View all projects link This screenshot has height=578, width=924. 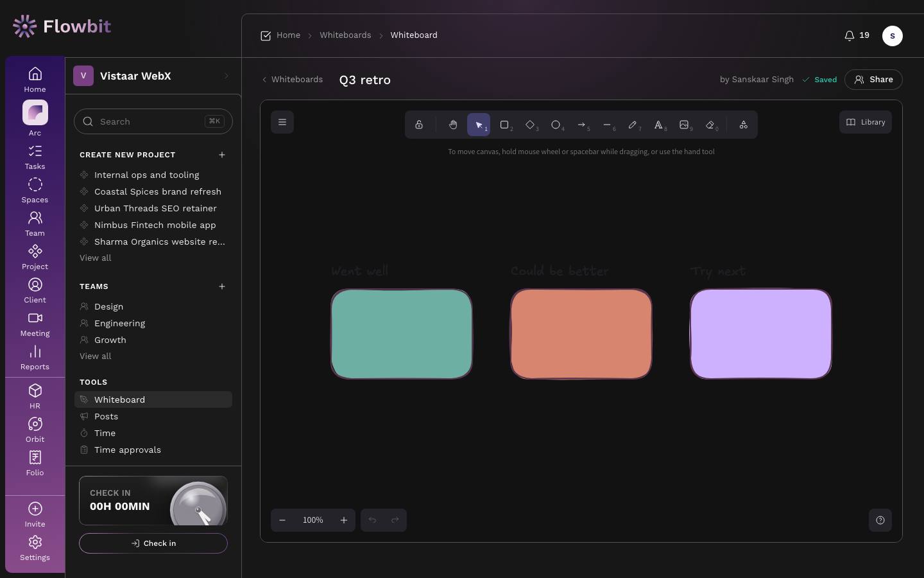96,258
